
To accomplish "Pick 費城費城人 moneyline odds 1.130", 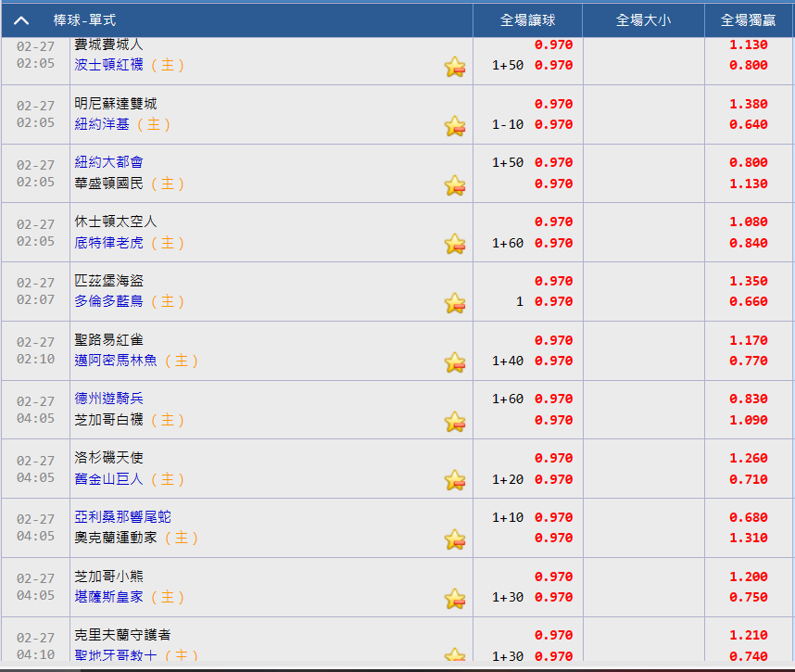I will pyautogui.click(x=749, y=44).
